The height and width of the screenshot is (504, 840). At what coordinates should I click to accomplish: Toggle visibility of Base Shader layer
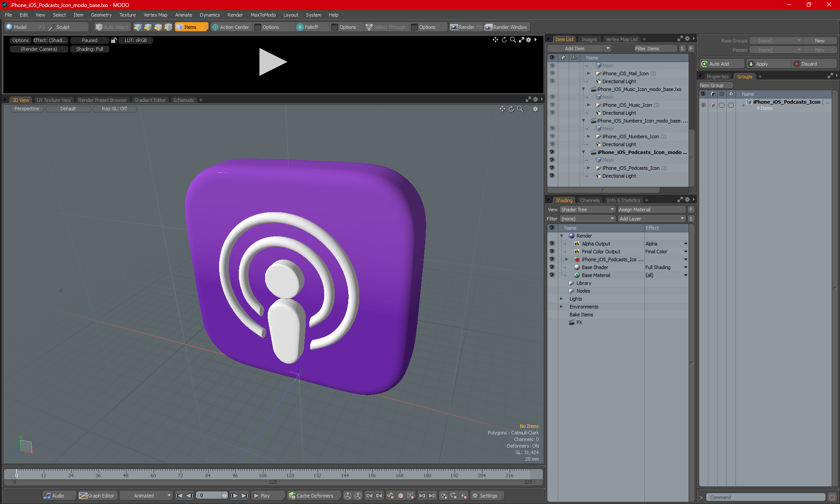552,267
